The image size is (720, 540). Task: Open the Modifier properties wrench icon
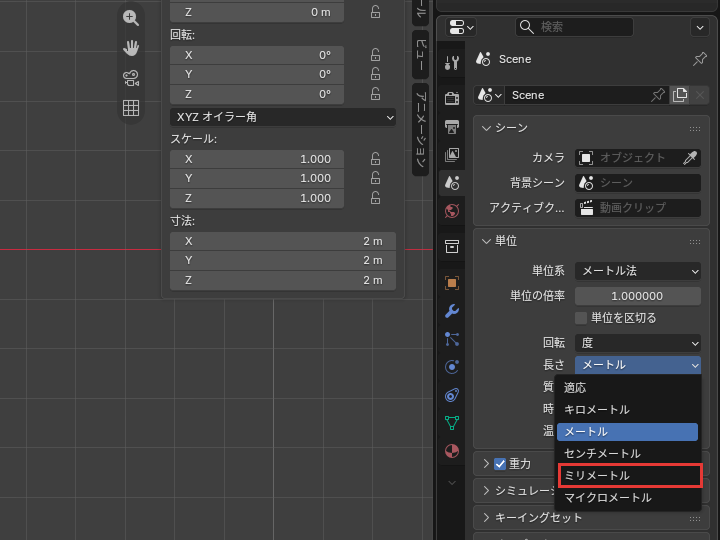click(x=452, y=311)
